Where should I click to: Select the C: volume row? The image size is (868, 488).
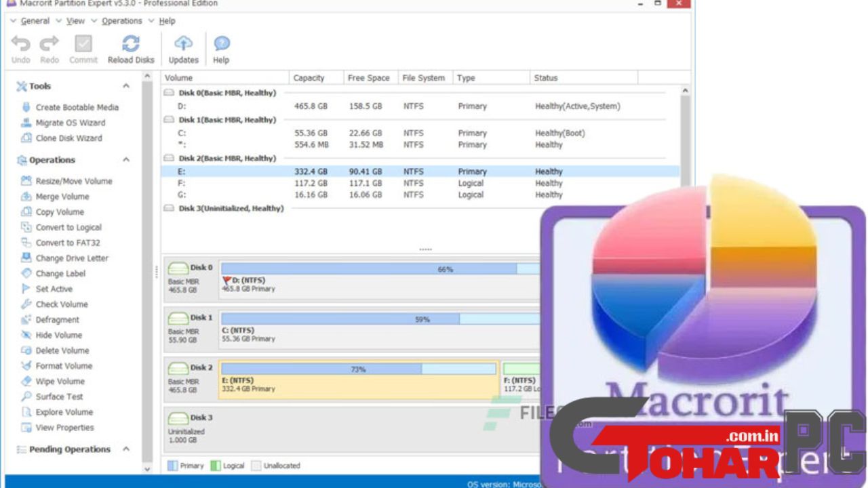click(420, 134)
